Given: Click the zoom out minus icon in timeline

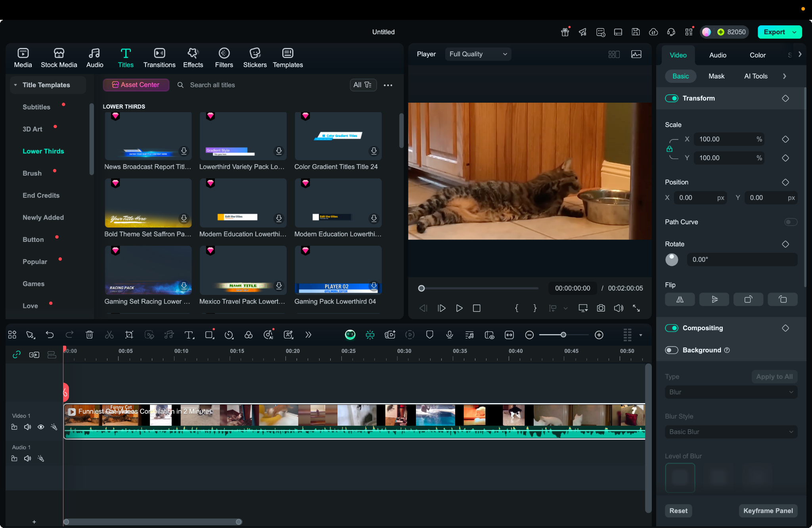Looking at the screenshot, I should (x=529, y=335).
